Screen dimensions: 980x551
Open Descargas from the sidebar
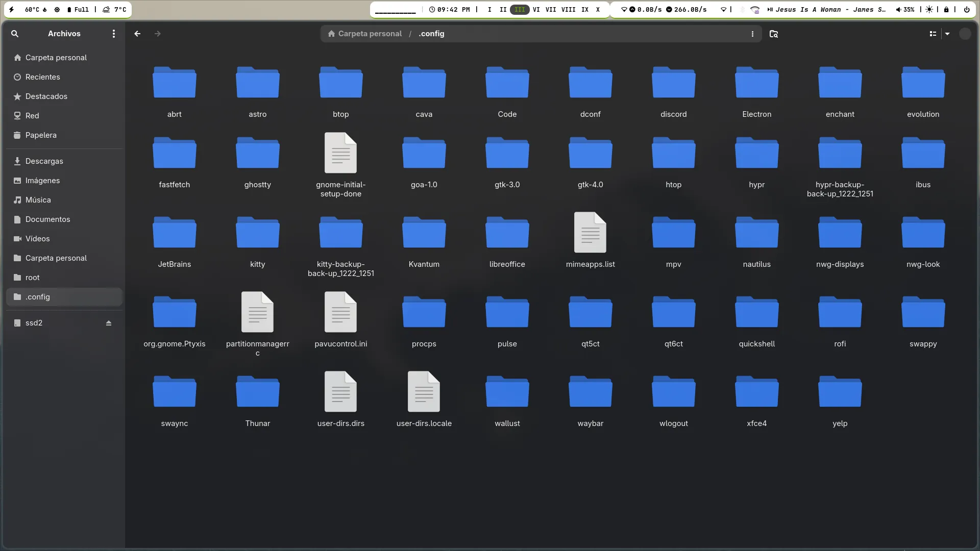click(x=44, y=161)
